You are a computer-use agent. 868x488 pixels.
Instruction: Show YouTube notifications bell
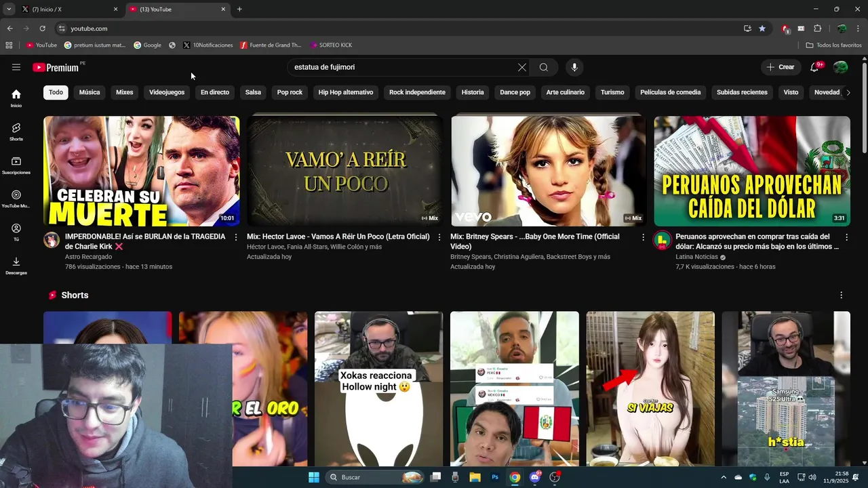814,67
